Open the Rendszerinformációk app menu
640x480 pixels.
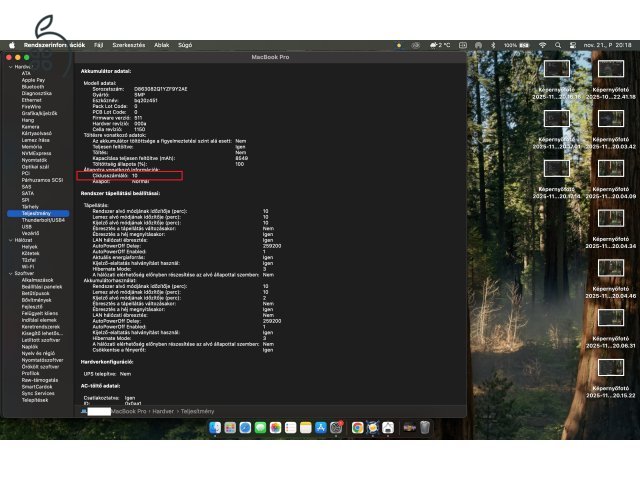pos(54,45)
